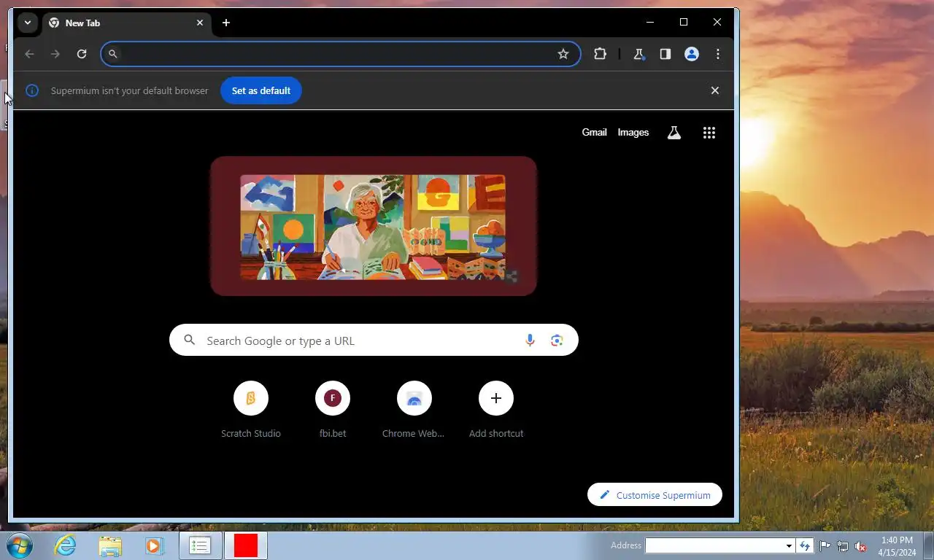Image resolution: width=934 pixels, height=560 pixels.
Task: Open the Images link
Action: (x=633, y=133)
